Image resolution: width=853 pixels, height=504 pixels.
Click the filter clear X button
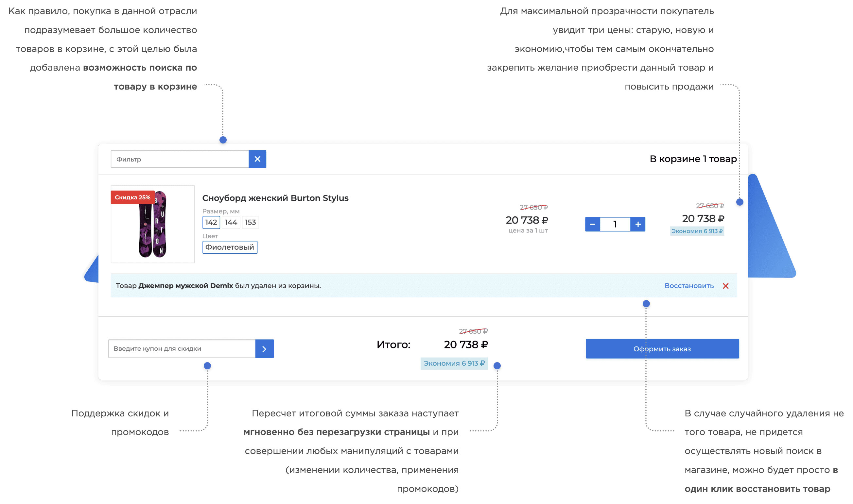pos(257,159)
